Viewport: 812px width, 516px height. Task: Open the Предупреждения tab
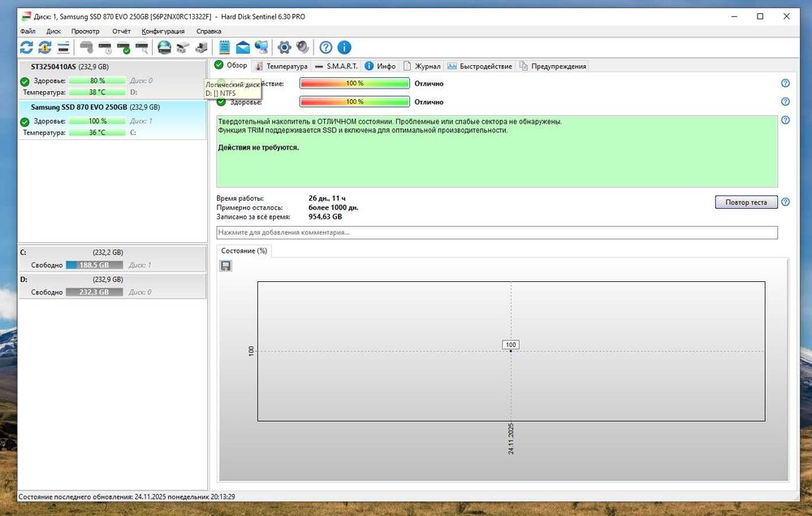[552, 67]
